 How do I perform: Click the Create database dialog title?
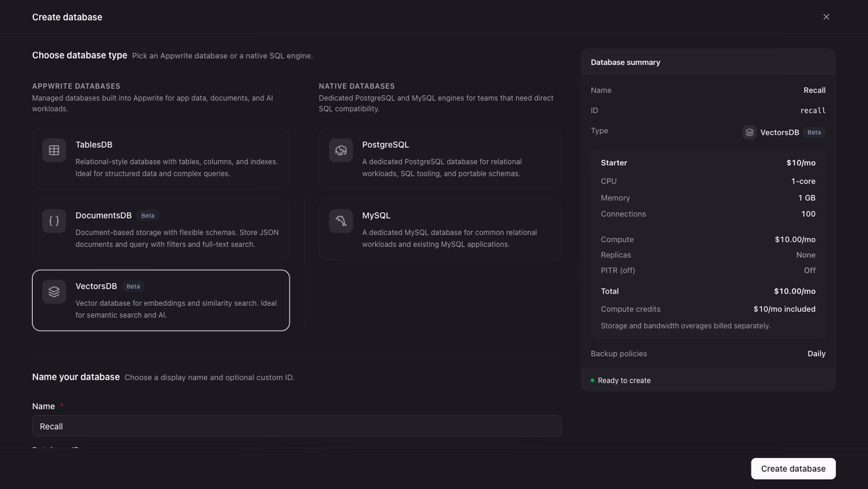tap(67, 17)
